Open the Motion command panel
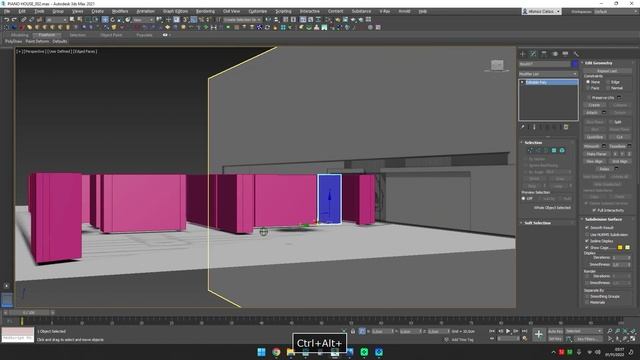The height and width of the screenshot is (360, 640). tap(555, 53)
